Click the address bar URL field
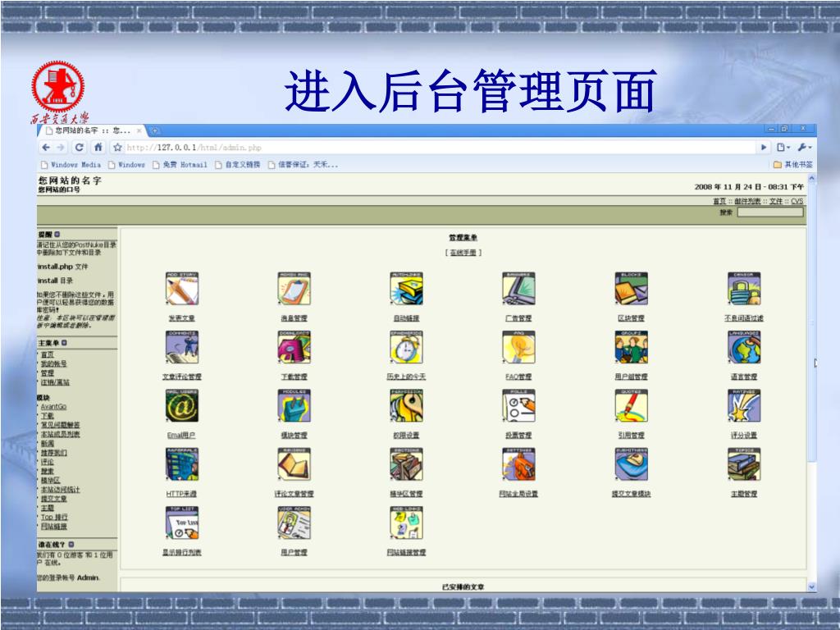The width and height of the screenshot is (840, 630). pos(440,148)
